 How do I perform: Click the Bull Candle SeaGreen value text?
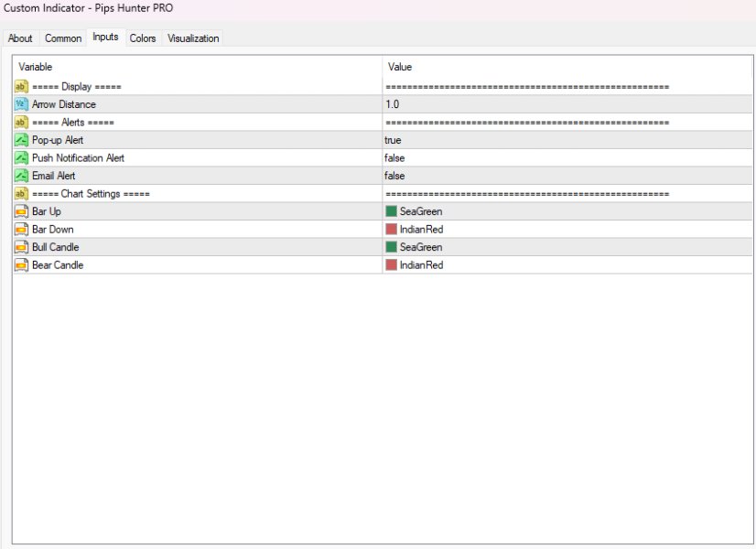pyautogui.click(x=421, y=247)
